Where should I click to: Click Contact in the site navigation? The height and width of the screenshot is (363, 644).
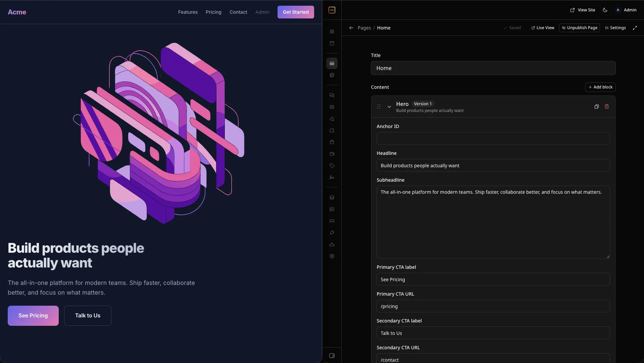point(238,12)
